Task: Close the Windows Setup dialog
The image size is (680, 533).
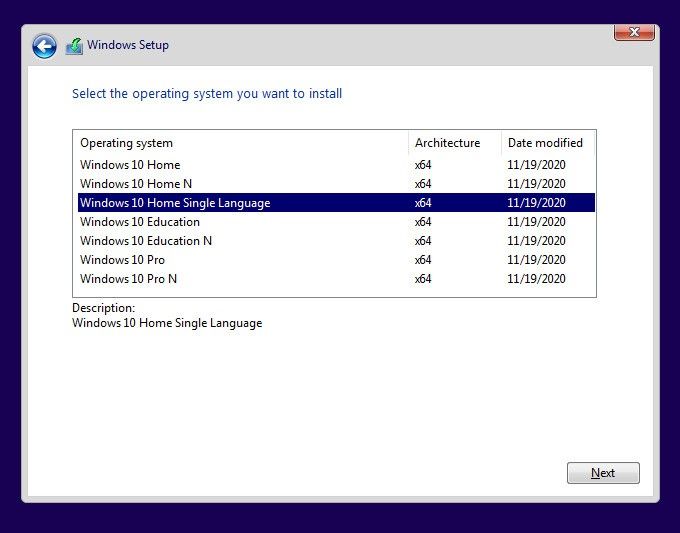Action: click(x=634, y=32)
